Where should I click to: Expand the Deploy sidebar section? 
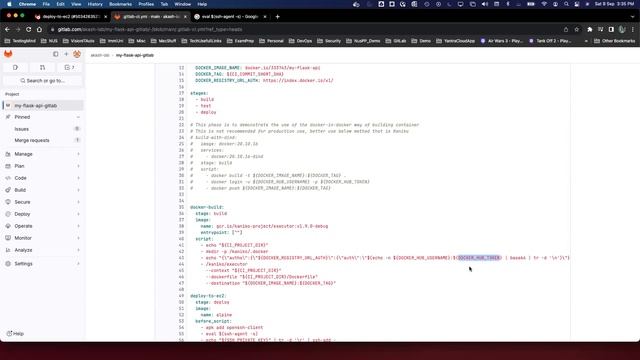point(43,214)
